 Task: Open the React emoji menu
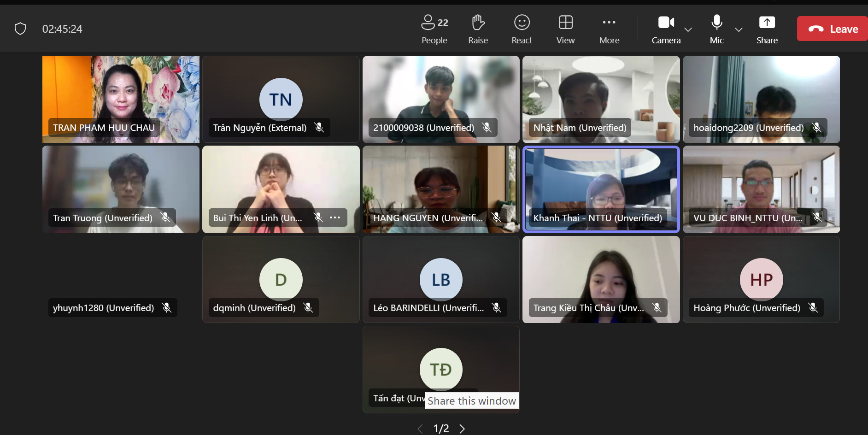tap(522, 29)
